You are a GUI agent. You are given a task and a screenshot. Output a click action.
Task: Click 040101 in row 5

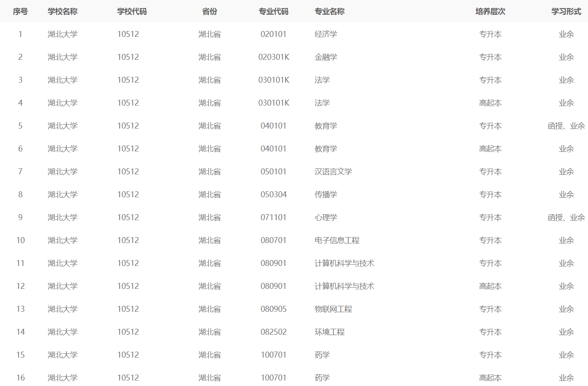pos(274,126)
